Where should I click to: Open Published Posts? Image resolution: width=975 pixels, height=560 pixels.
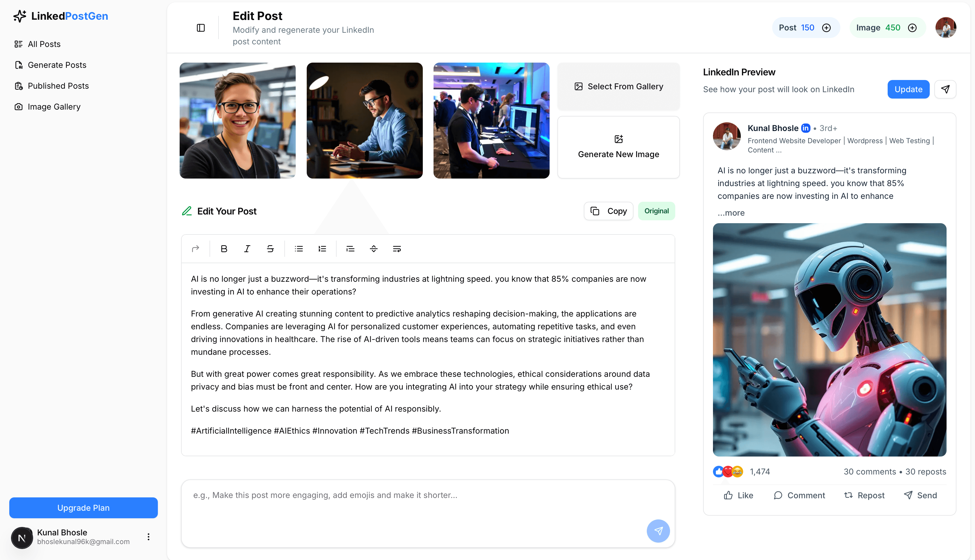click(58, 86)
